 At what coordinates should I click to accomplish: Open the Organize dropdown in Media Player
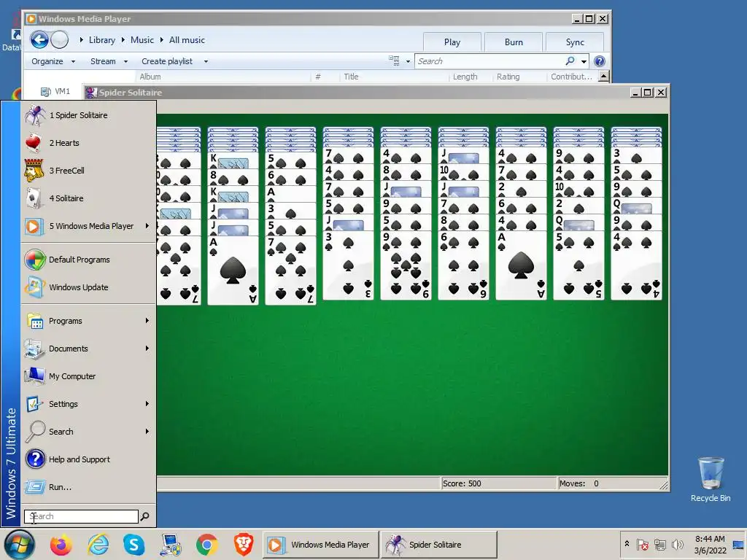(x=53, y=61)
